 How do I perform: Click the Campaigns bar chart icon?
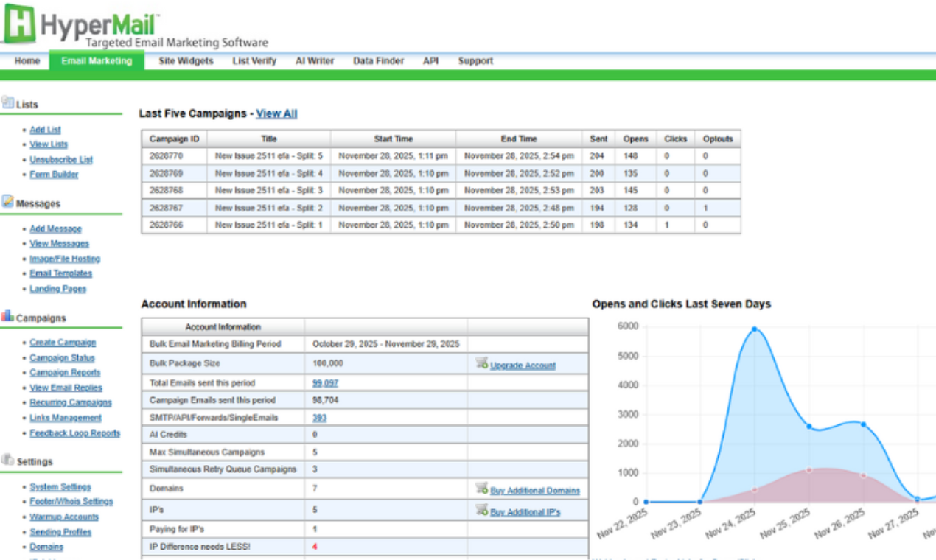click(7, 316)
